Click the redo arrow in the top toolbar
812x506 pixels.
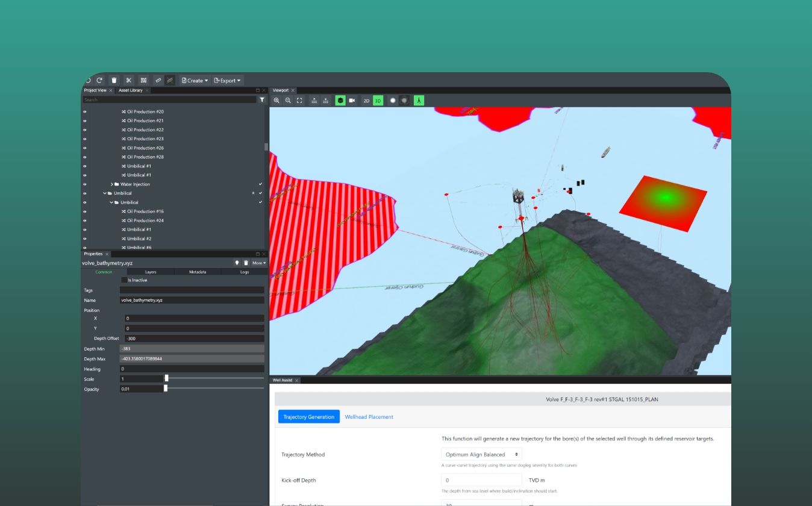pyautogui.click(x=100, y=80)
